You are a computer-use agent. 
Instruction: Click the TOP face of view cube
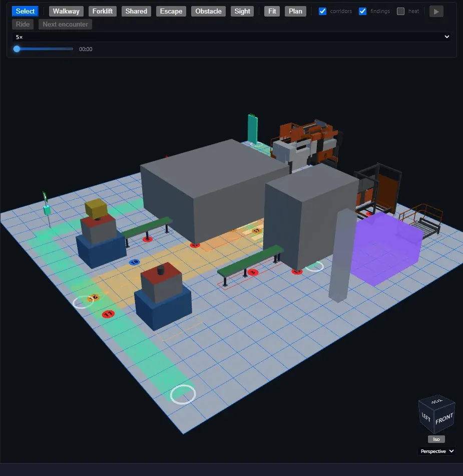(x=436, y=401)
